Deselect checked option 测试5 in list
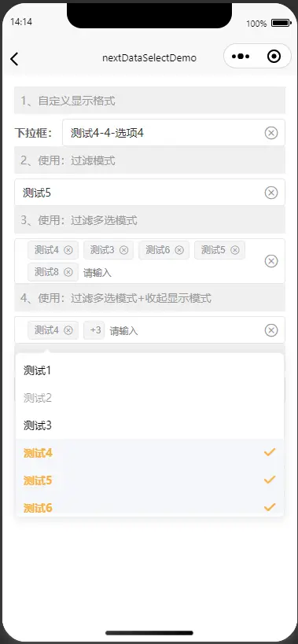298x644 pixels. [149, 480]
